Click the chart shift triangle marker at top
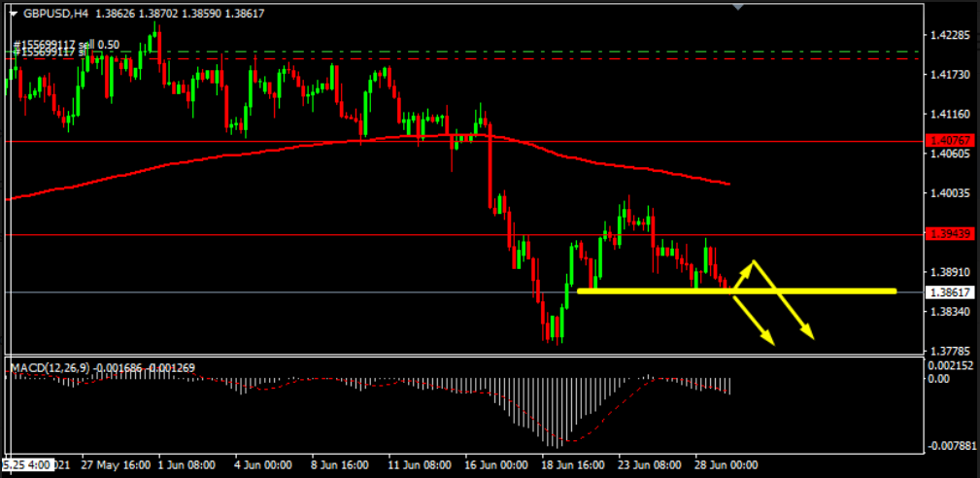980x478 pixels. (737, 7)
